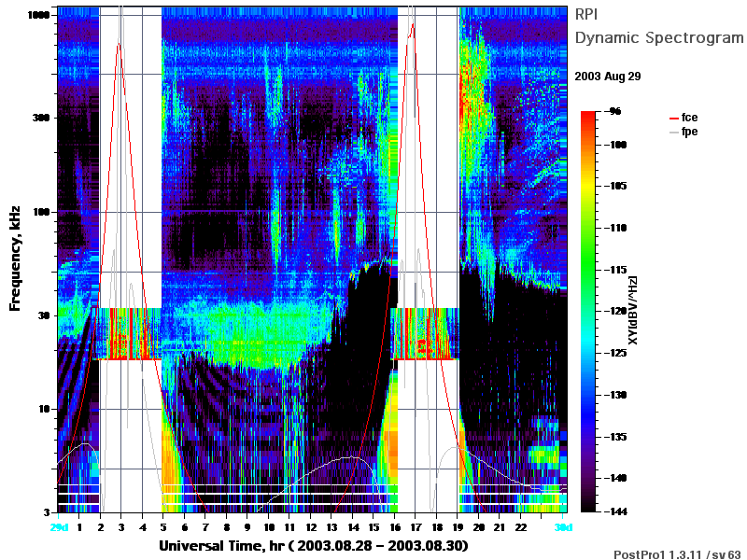Click the 2003 Aug 29 date label
Image resolution: width=747 pixels, height=560 pixels.
pos(608,77)
